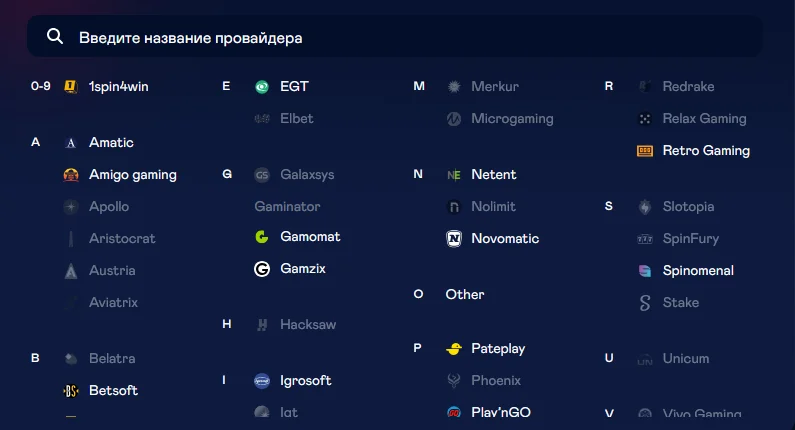Focus the provider name search field
This screenshot has height=430, width=795.
point(394,37)
